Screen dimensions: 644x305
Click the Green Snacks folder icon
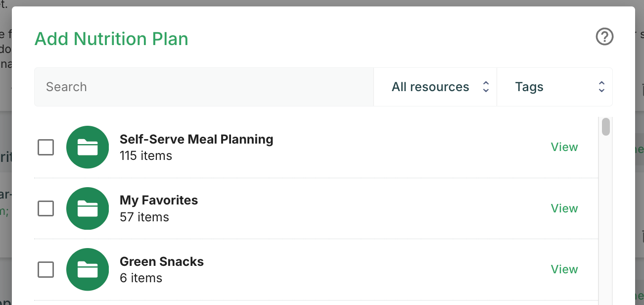tap(88, 269)
